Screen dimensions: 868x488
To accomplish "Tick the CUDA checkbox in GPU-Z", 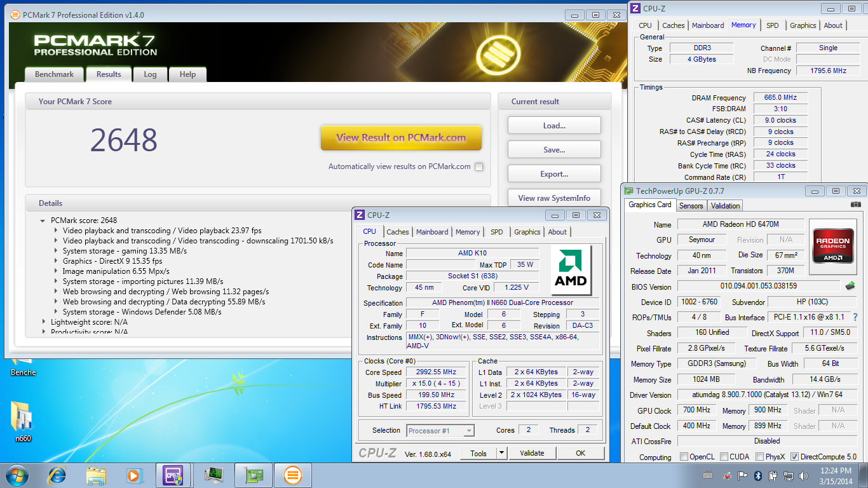I will [x=723, y=457].
